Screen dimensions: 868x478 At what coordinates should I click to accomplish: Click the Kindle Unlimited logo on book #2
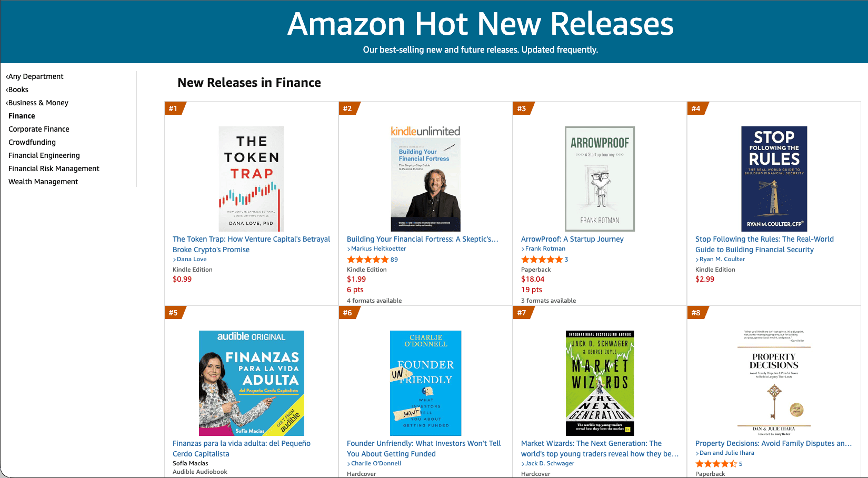[x=425, y=130]
